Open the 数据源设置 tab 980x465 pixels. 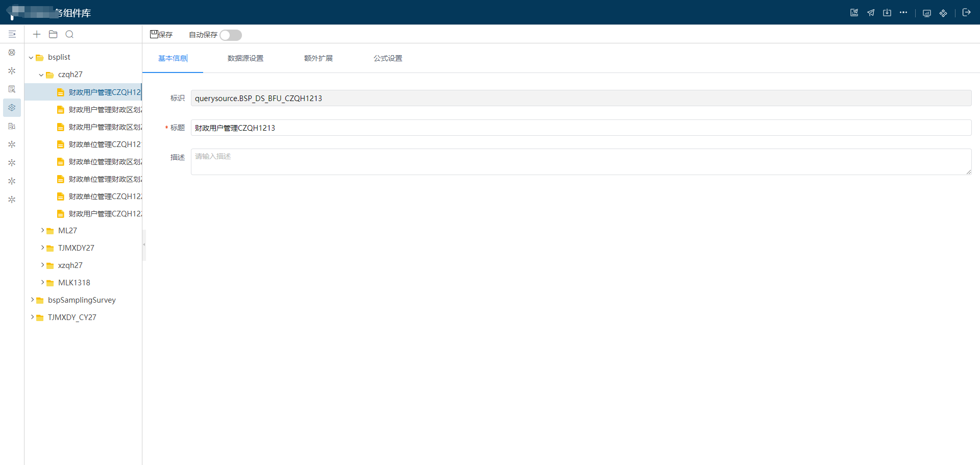point(246,58)
